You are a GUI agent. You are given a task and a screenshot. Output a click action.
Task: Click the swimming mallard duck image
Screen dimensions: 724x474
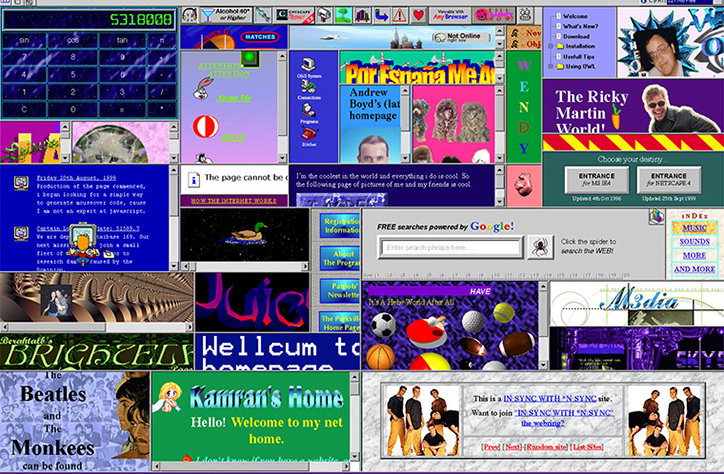(248, 233)
